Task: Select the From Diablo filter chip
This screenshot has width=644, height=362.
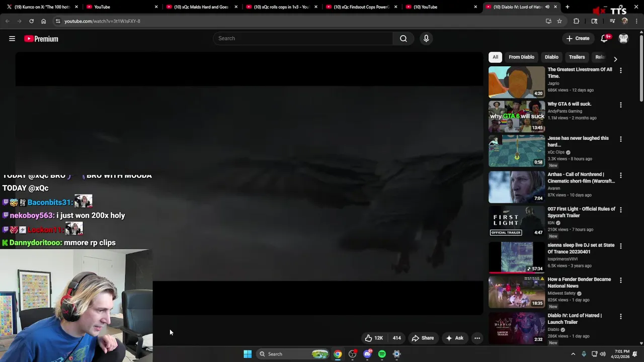Action: point(521,57)
